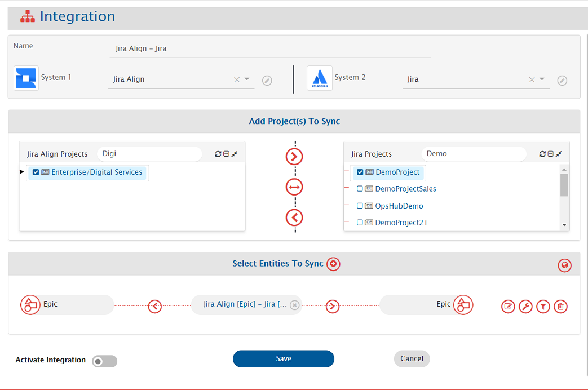
Task: Click the integration Name input field
Action: [x=269, y=49]
